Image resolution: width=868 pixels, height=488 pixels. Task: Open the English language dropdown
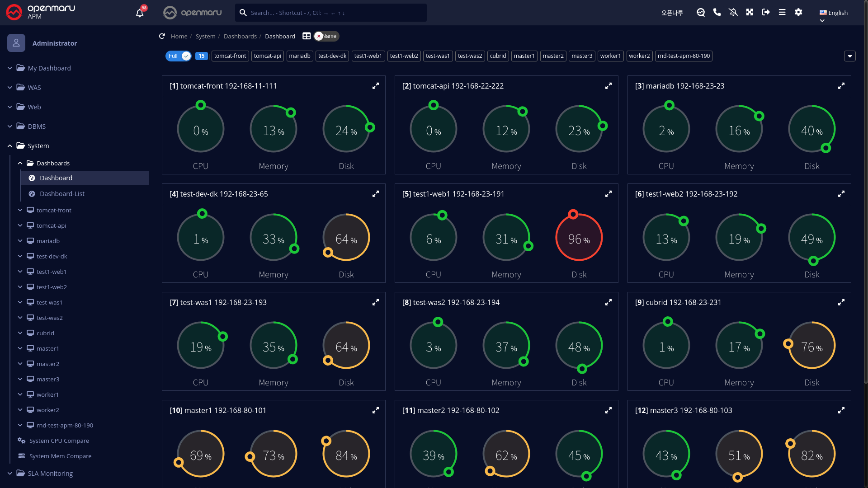[834, 13]
